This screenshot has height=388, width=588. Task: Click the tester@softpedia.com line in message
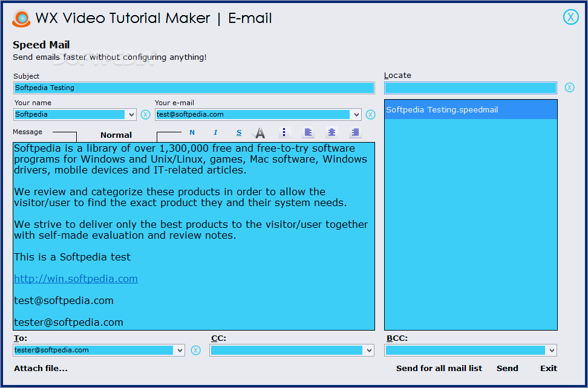pyautogui.click(x=68, y=322)
